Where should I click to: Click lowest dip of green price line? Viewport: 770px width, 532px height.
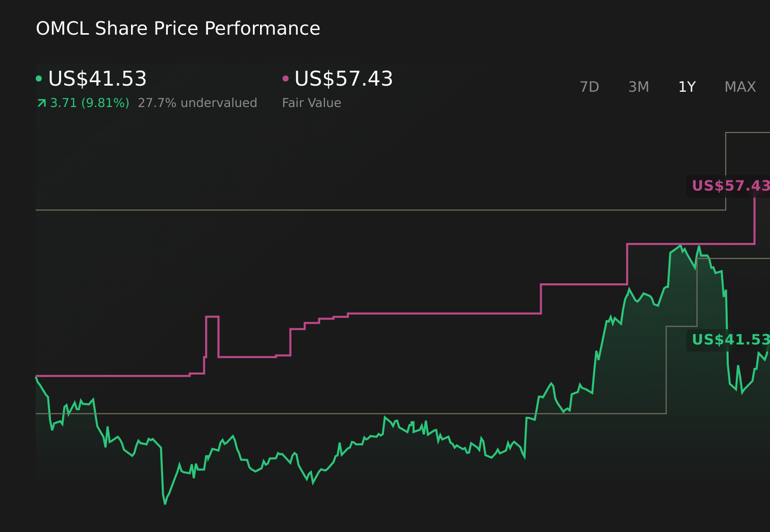click(165, 503)
